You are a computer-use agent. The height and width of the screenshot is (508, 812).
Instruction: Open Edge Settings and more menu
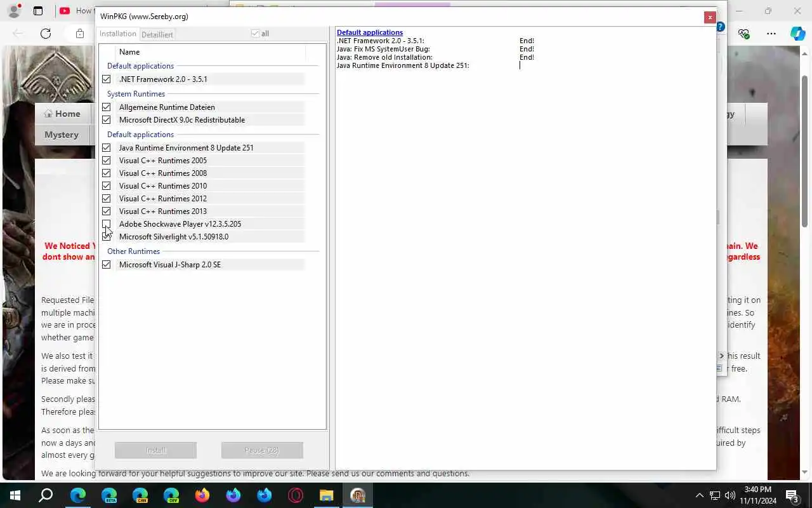(771, 34)
